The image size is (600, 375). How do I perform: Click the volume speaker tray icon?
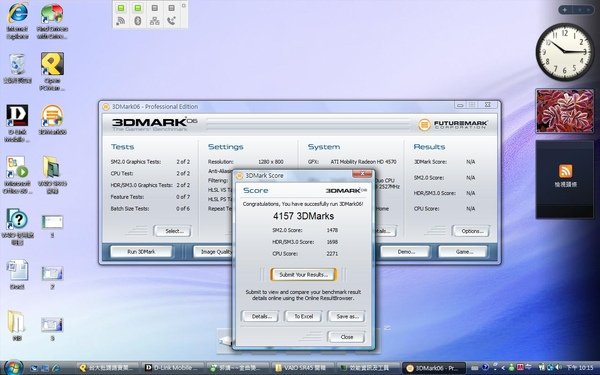coord(558,368)
